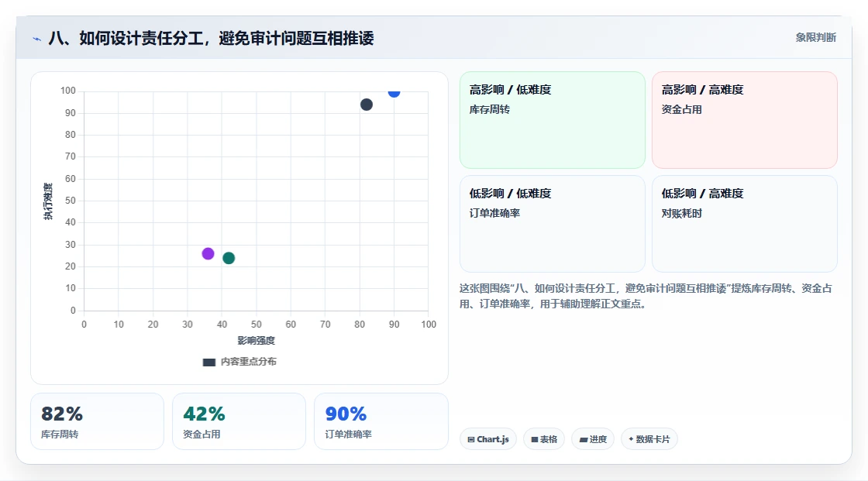Click the 执行难度 y-axis label
The image size is (868, 481).
click(x=48, y=201)
